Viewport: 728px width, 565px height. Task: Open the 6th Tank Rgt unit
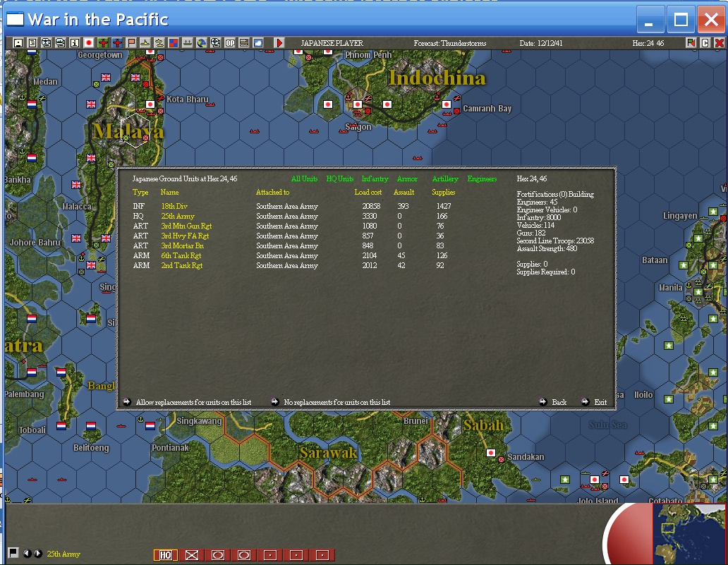181,256
